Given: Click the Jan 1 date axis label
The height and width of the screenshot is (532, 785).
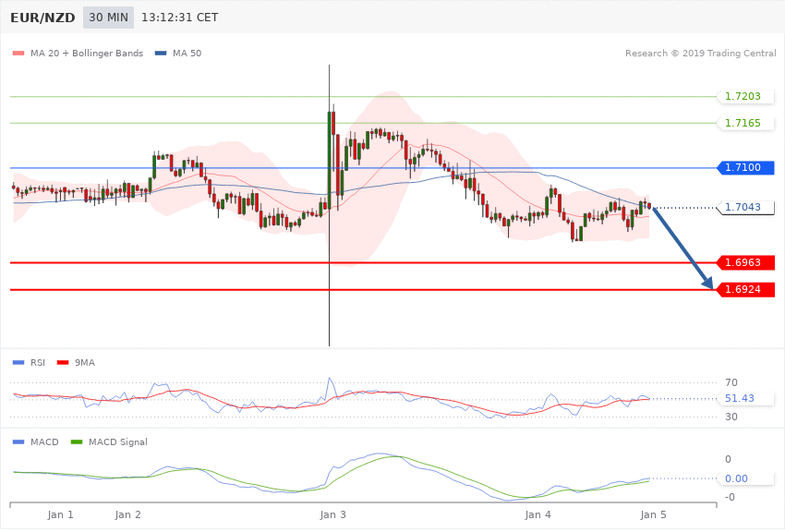Looking at the screenshot, I should click(x=61, y=514).
